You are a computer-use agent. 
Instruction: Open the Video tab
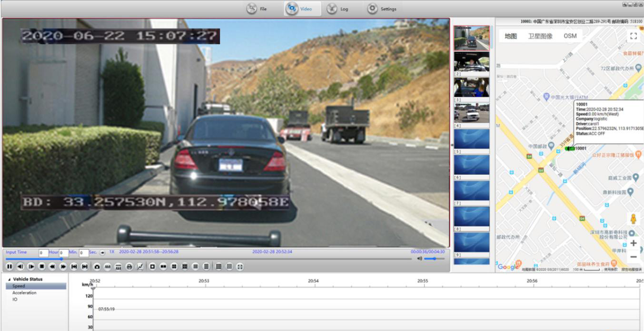click(x=302, y=9)
